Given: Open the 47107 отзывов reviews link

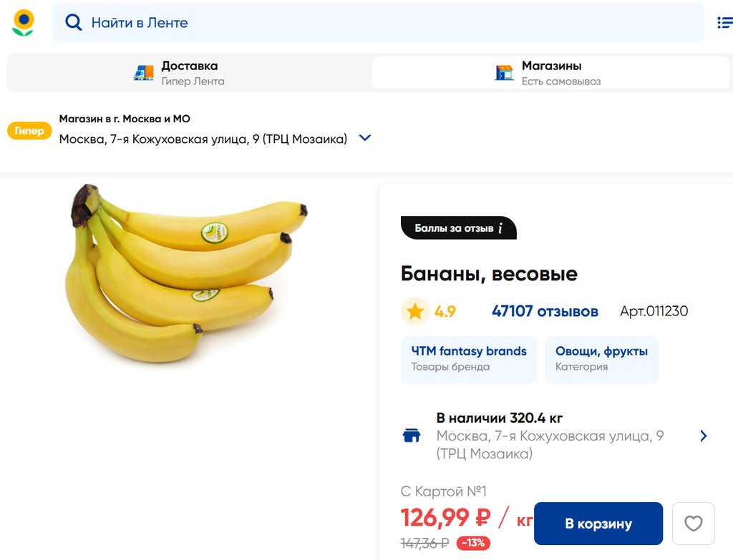Looking at the screenshot, I should click(x=545, y=311).
